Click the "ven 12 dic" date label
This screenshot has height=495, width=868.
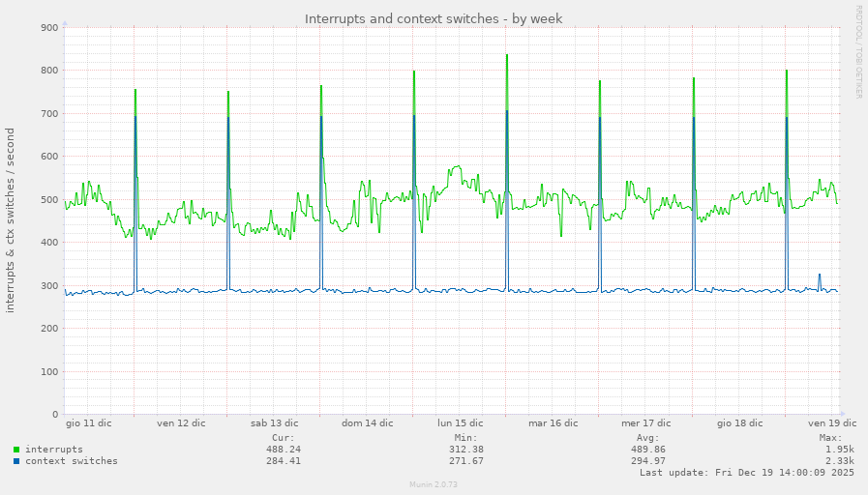point(181,422)
